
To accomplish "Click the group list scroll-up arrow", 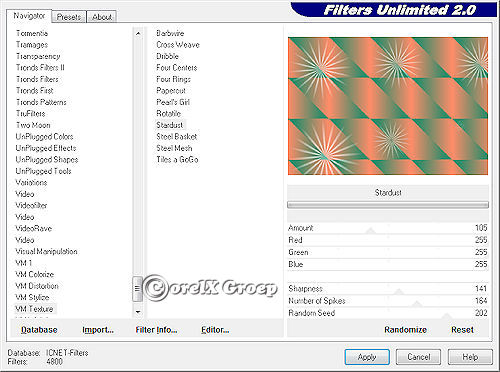I will coord(138,33).
